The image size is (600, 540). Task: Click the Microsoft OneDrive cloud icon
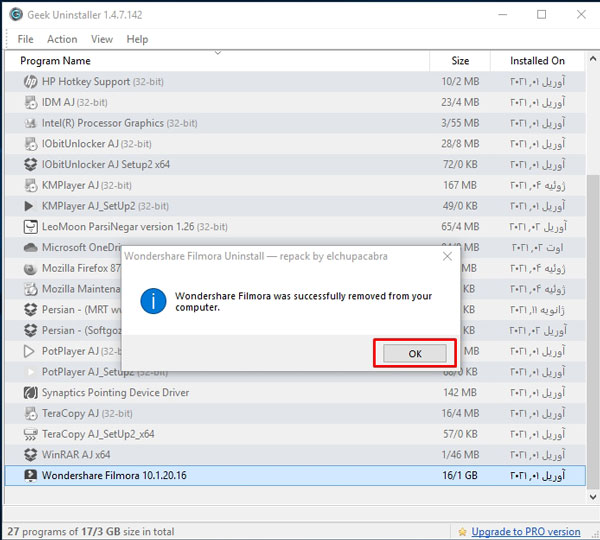[30, 248]
